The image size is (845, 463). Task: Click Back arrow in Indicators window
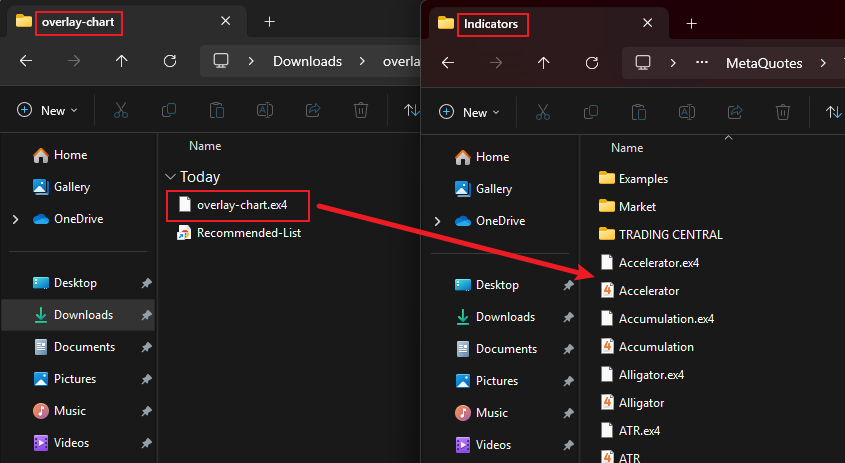pos(448,63)
